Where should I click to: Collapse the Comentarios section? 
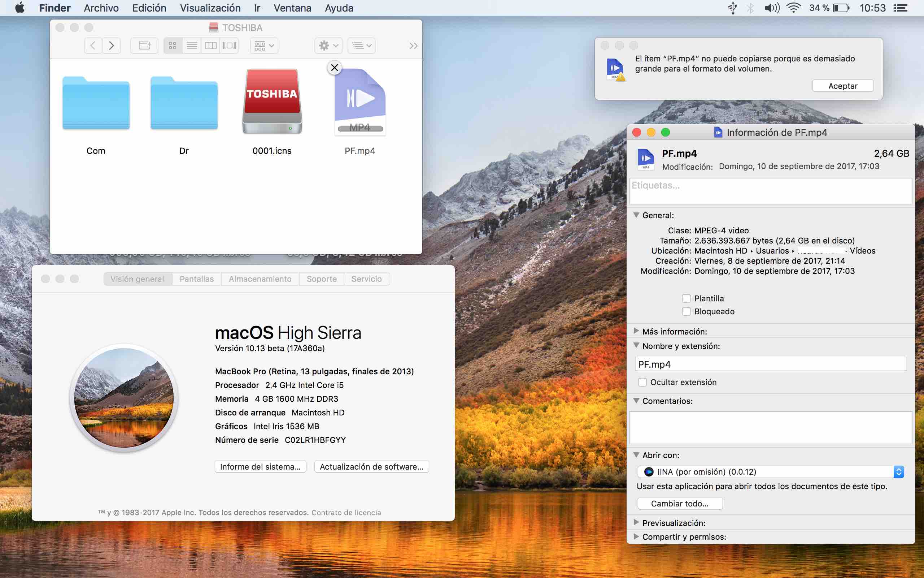636,401
